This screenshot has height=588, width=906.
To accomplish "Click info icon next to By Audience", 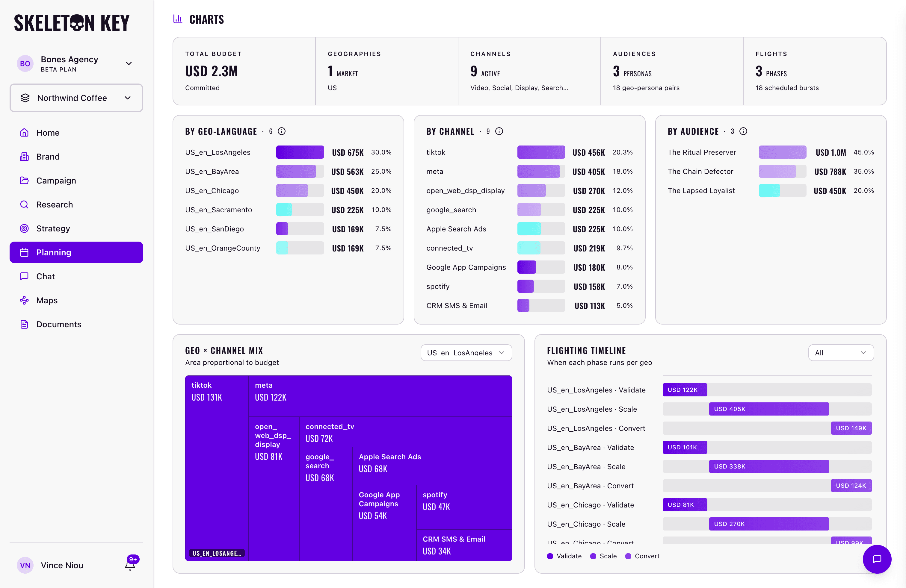I will (x=743, y=131).
